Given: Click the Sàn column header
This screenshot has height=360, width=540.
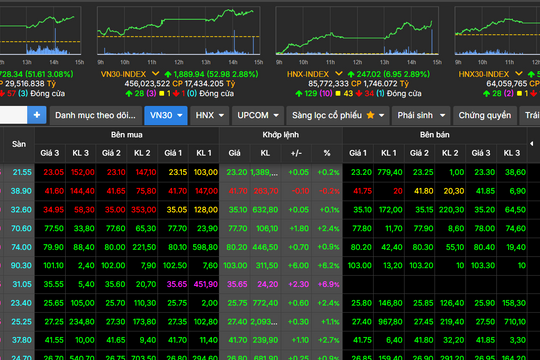Looking at the screenshot, I should coord(19,144).
